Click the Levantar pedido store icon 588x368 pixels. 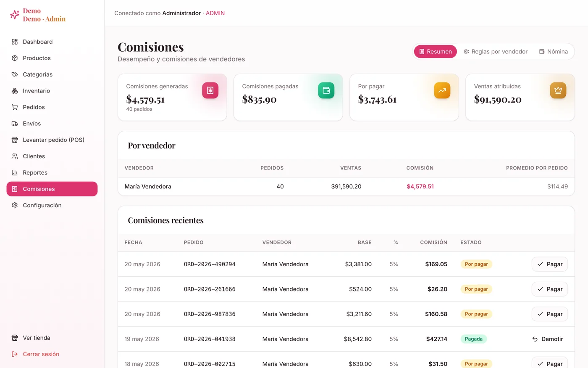[15, 140]
